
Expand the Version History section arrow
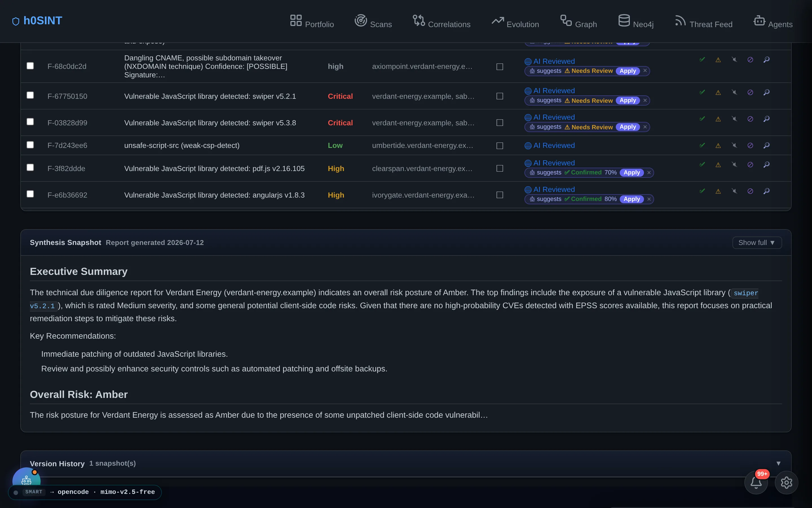point(778,463)
